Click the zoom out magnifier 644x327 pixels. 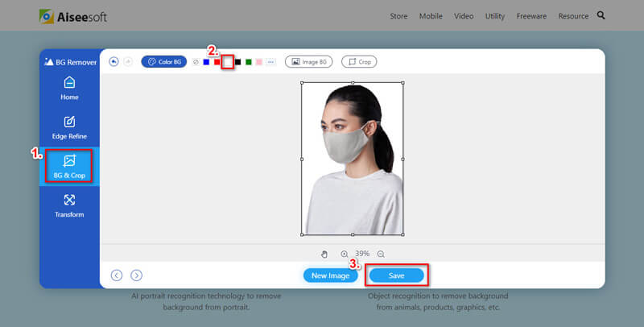point(381,255)
